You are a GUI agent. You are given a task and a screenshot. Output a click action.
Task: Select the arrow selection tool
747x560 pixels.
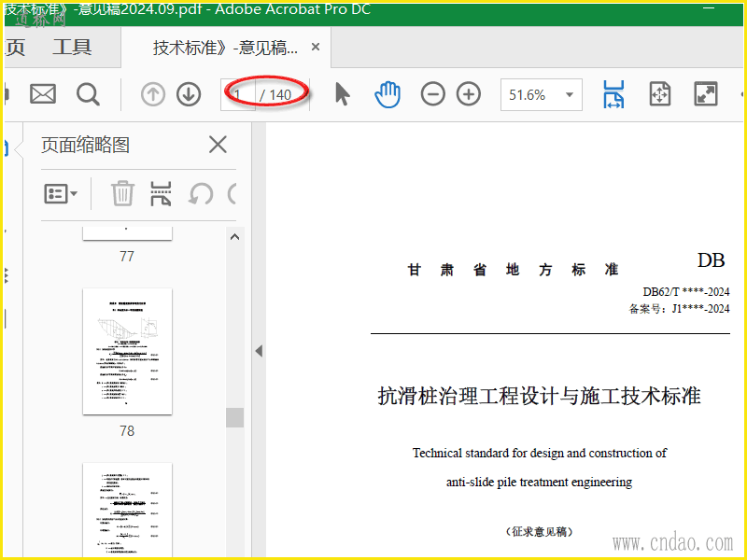(x=342, y=94)
